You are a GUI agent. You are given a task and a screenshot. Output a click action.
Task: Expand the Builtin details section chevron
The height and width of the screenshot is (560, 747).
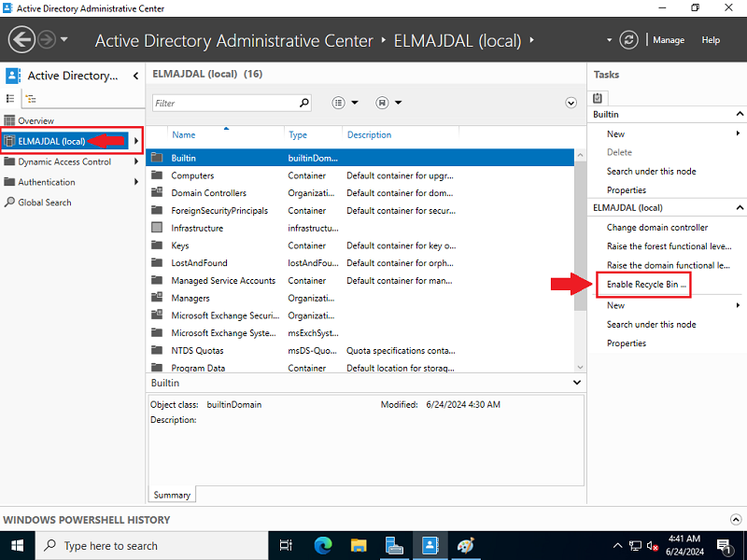tap(576, 382)
